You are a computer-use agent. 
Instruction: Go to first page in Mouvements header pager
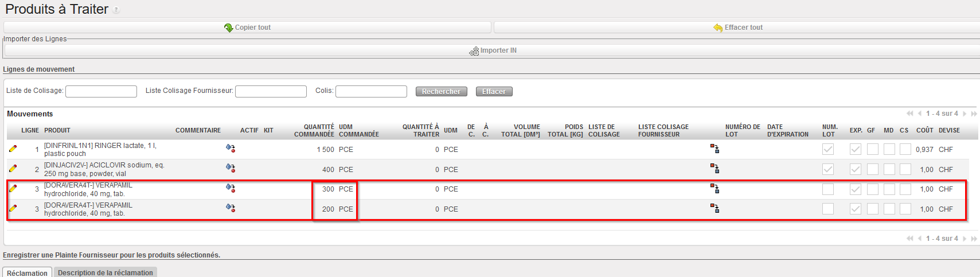(x=909, y=114)
